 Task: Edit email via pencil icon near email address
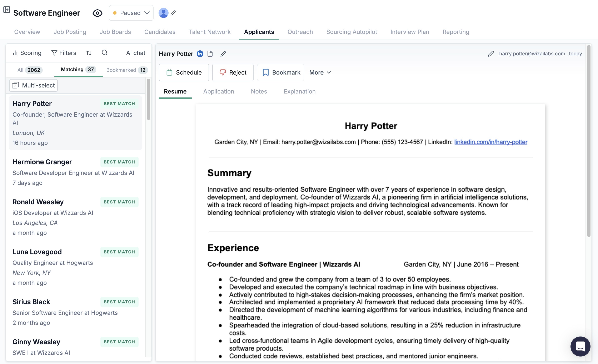(490, 54)
